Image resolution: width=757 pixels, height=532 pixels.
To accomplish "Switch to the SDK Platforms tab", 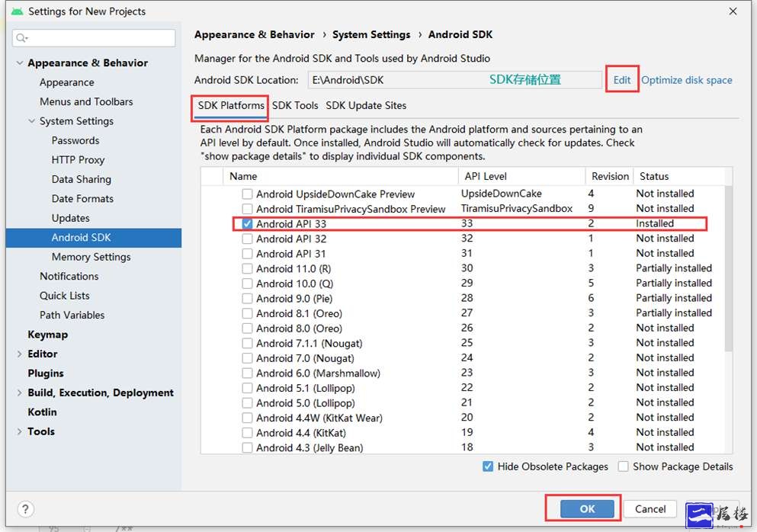I will 231,106.
